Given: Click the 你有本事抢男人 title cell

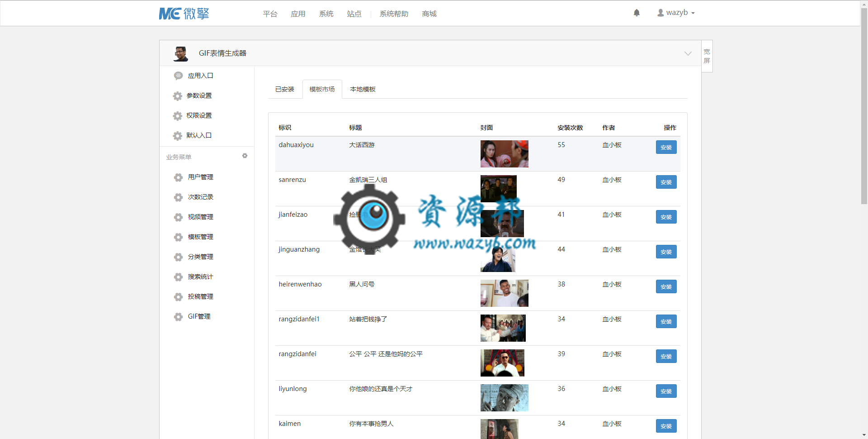Looking at the screenshot, I should point(371,424).
